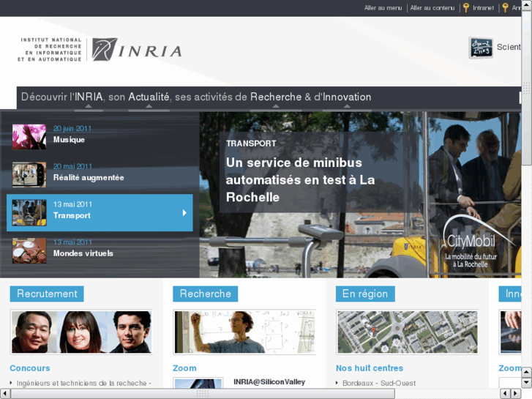Follow the 'Aller au contenu' link
The width and height of the screenshot is (532, 399).
[x=432, y=8]
